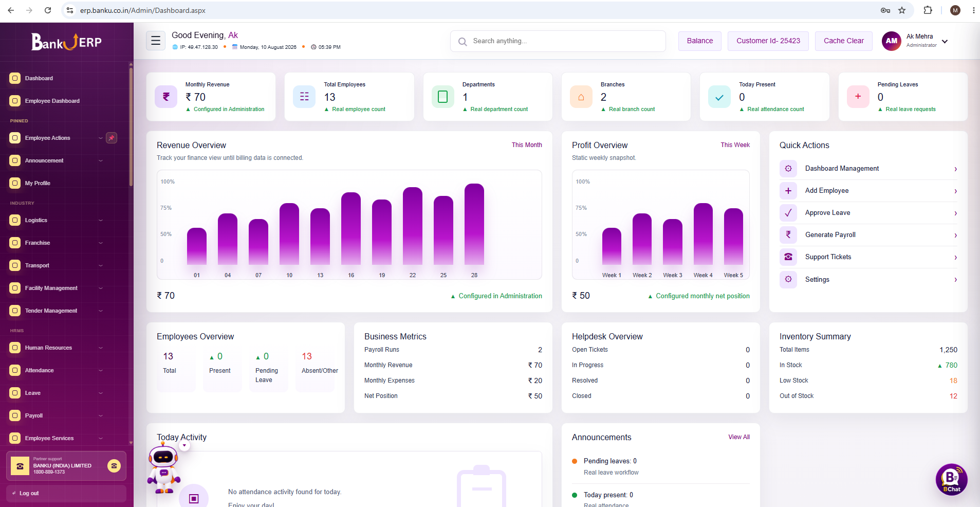980x507 pixels.
Task: Open the Attendance sidebar item
Action: pyautogui.click(x=64, y=370)
